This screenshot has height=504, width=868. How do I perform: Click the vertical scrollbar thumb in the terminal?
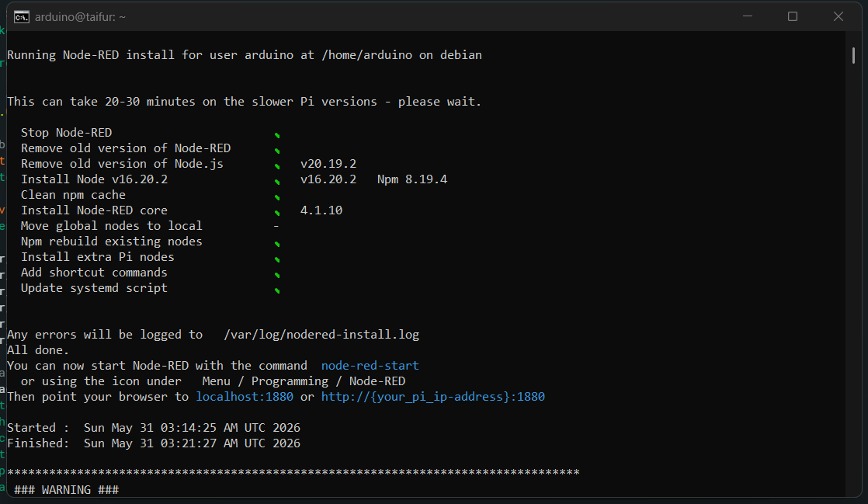853,55
